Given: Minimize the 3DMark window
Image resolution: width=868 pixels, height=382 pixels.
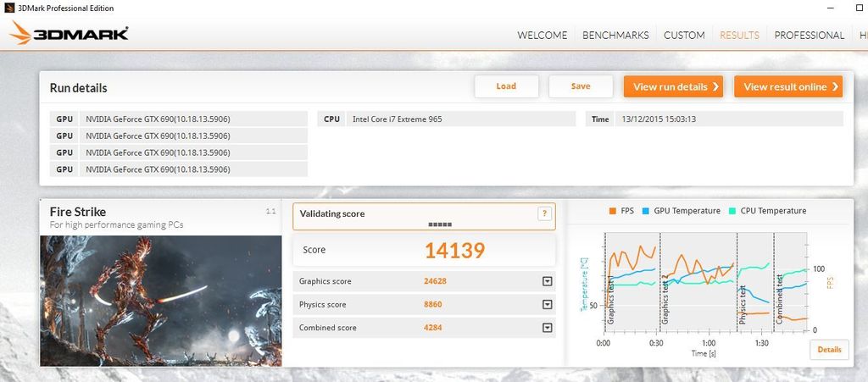Looking at the screenshot, I should [x=831, y=8].
